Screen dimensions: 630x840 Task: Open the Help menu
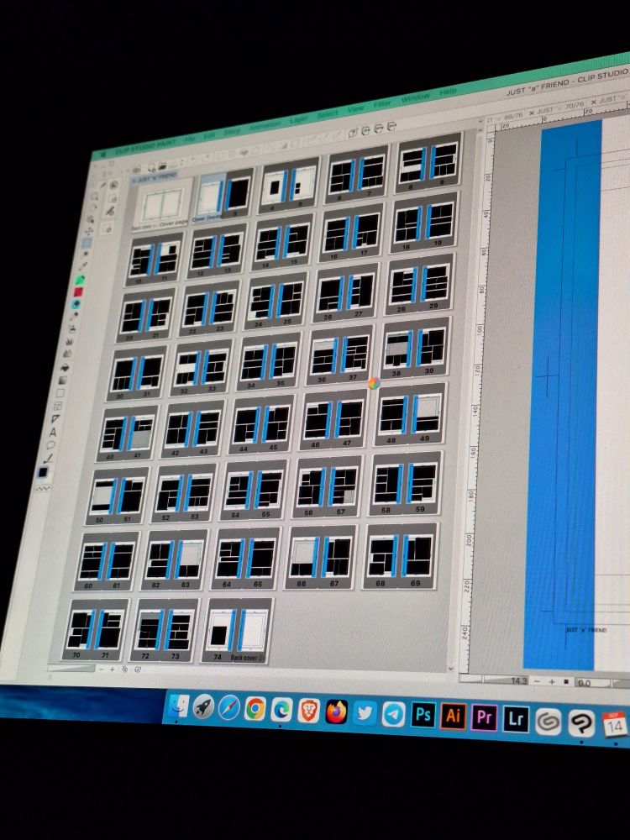point(449,92)
